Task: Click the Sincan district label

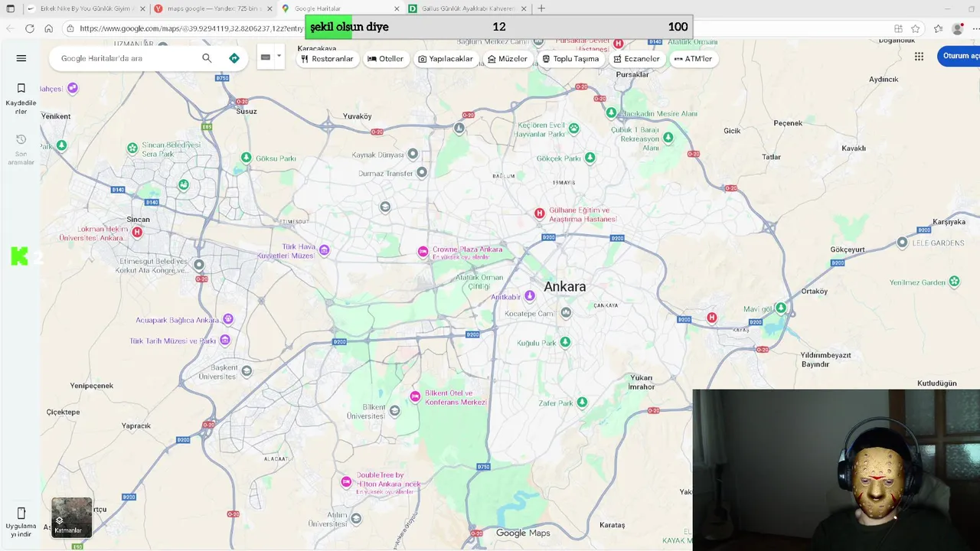Action: click(138, 220)
